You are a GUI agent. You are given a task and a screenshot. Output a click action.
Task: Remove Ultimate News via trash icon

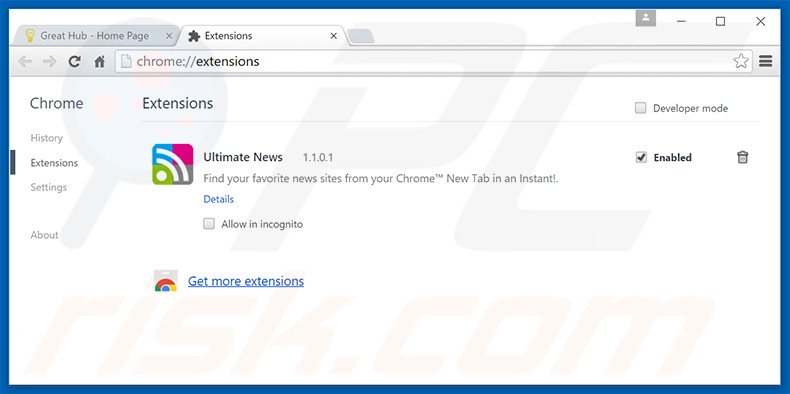[743, 157]
